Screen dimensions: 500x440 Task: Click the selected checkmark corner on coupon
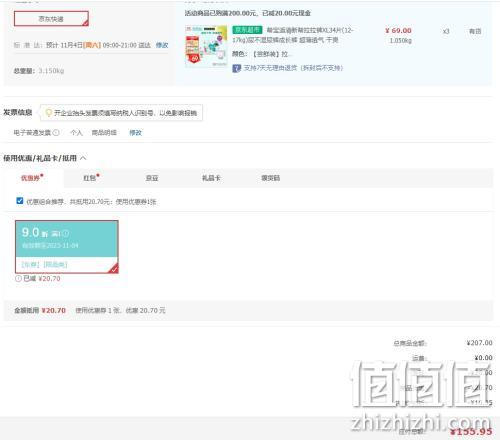(x=114, y=269)
